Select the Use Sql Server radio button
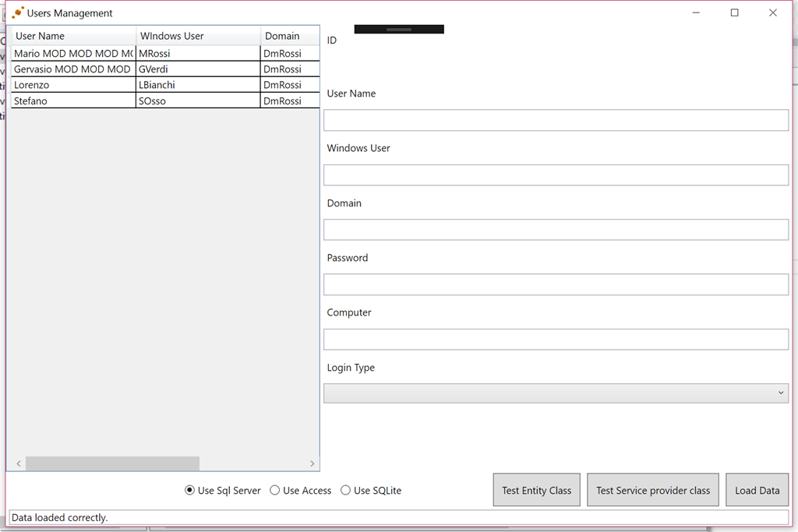This screenshot has height=532, width=798. [189, 491]
